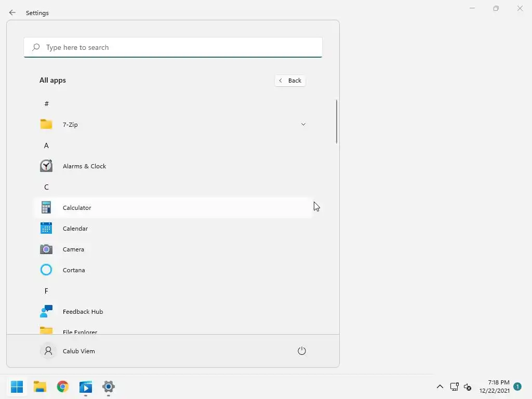Viewport: 532px width, 399px height.
Task: Launch Alarms & Clock app icon
Action: coord(46,166)
